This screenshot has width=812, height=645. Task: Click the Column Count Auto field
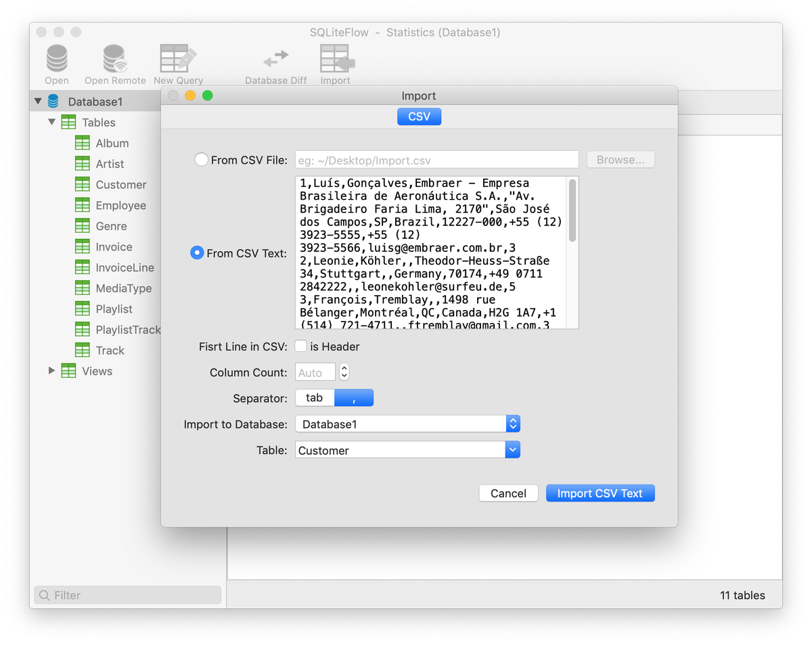pyautogui.click(x=315, y=372)
